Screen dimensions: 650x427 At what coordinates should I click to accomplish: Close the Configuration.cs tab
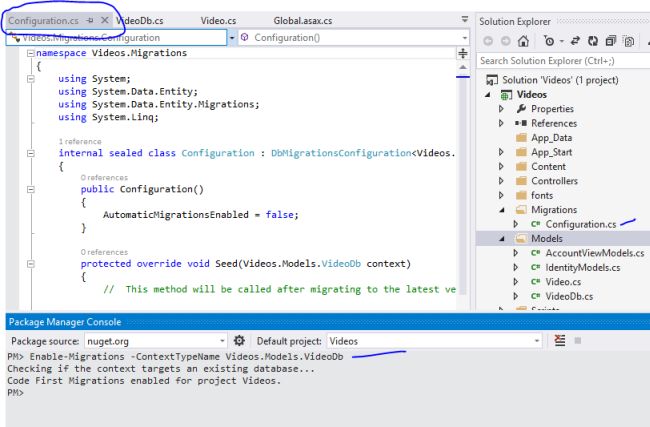point(105,20)
